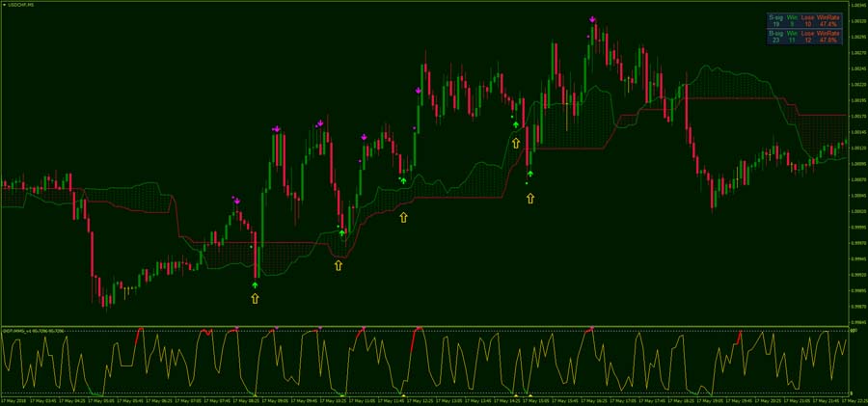The height and width of the screenshot is (406, 868).
Task: Click the 1.00220 price scale label
Action: 859,85
